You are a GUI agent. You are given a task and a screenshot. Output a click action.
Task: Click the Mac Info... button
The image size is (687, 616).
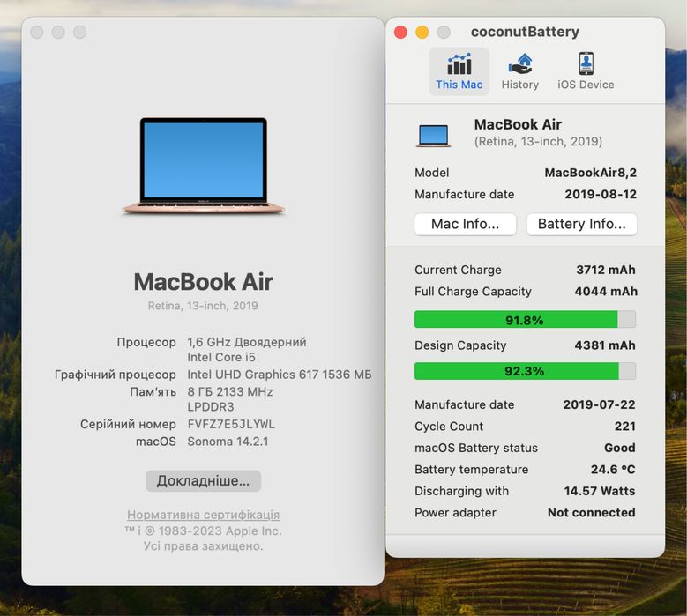(466, 224)
